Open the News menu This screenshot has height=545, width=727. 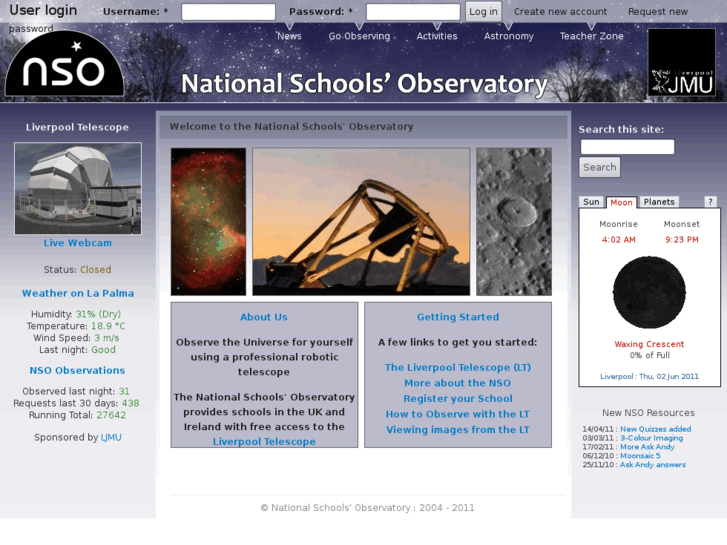pos(289,36)
